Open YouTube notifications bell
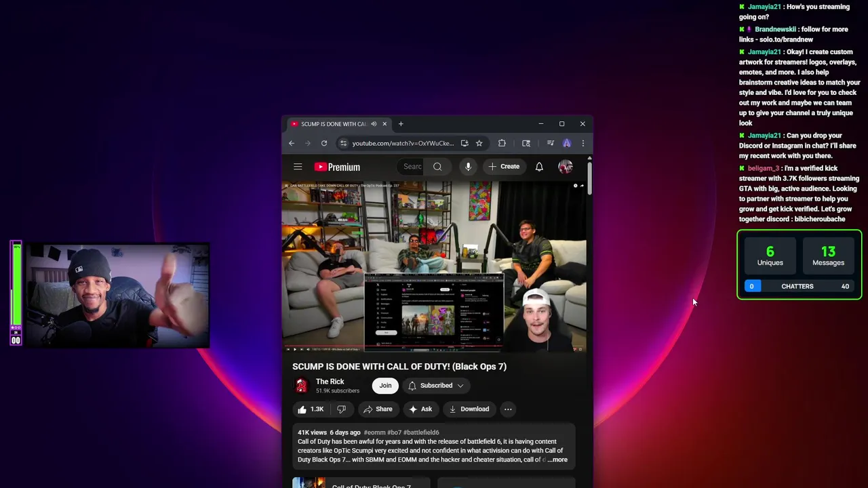 [539, 167]
